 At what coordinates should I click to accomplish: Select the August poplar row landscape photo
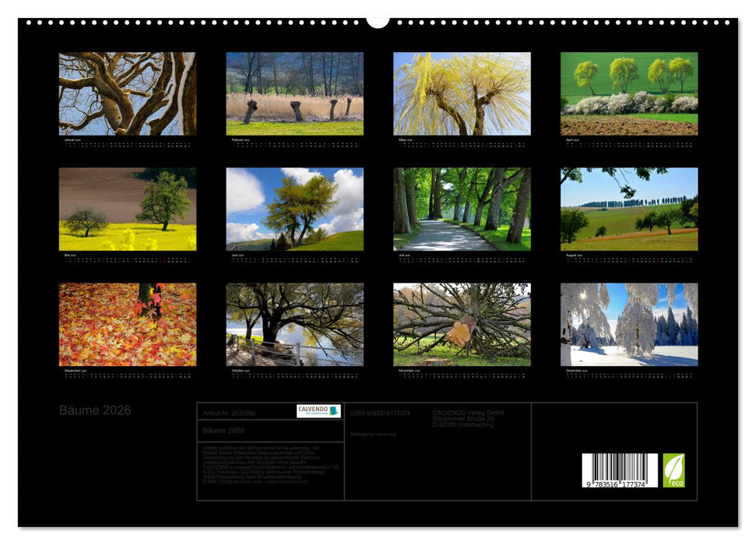click(x=629, y=209)
